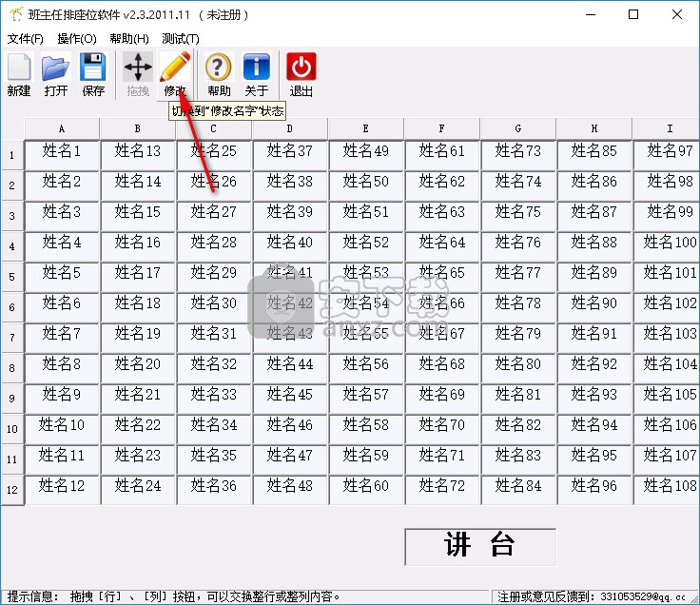This screenshot has width=700, height=605.
Task: Click seat cell 姓名92
Action: click(x=594, y=368)
